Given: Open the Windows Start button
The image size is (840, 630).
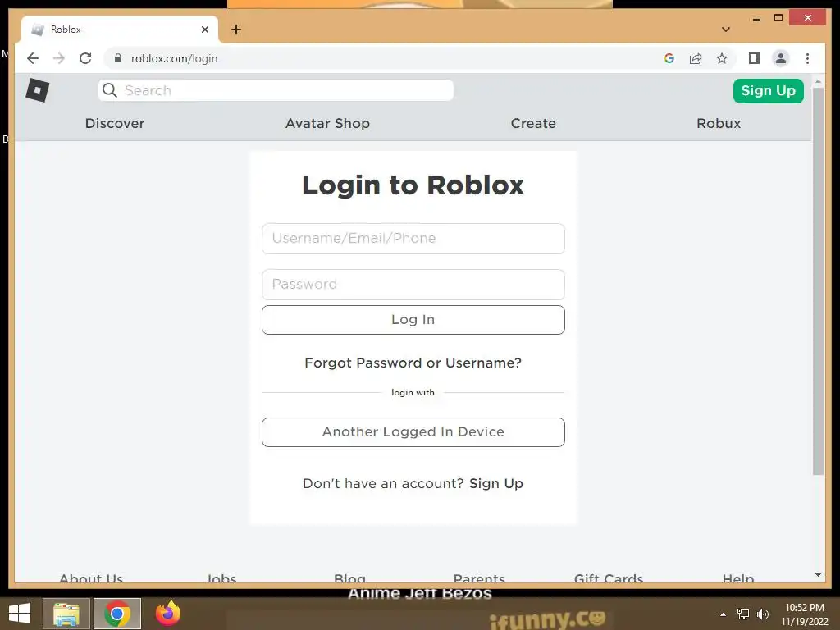Looking at the screenshot, I should pyautogui.click(x=20, y=614).
